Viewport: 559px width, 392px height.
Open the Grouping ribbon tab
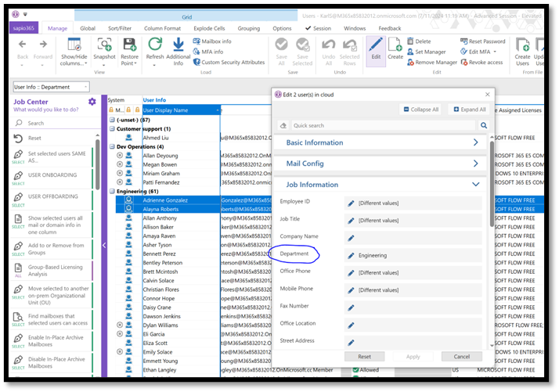coord(248,28)
